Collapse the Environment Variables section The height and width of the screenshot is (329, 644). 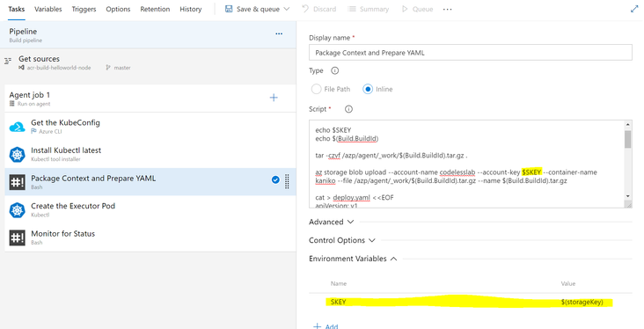353,259
